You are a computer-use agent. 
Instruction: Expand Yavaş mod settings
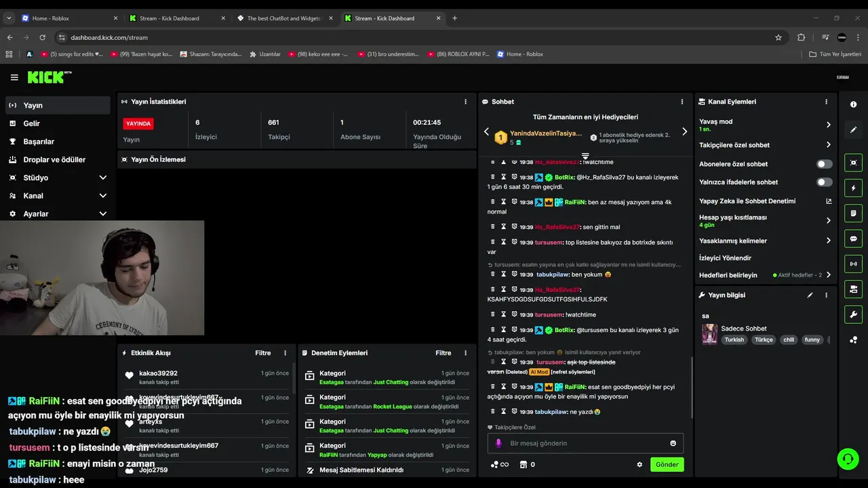click(828, 125)
